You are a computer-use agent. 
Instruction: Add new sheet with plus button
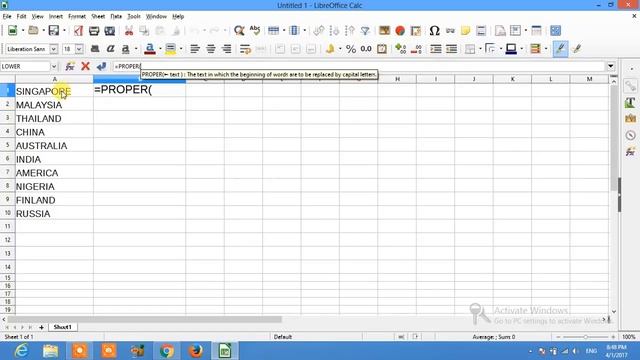41,327
